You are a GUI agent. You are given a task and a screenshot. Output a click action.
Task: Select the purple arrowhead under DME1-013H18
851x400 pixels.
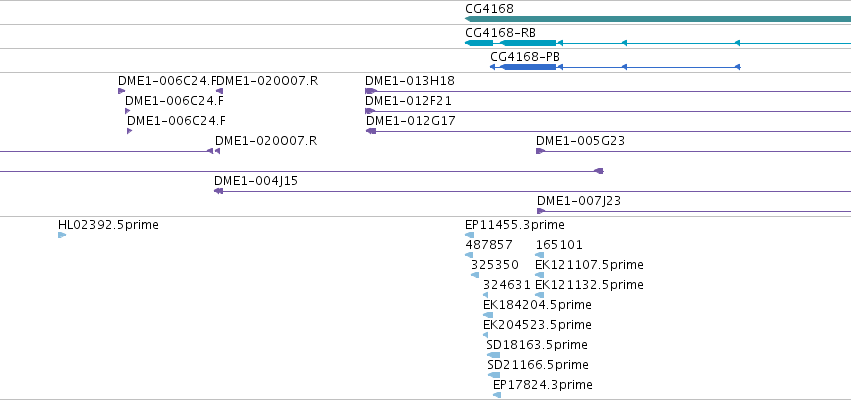(371, 91)
